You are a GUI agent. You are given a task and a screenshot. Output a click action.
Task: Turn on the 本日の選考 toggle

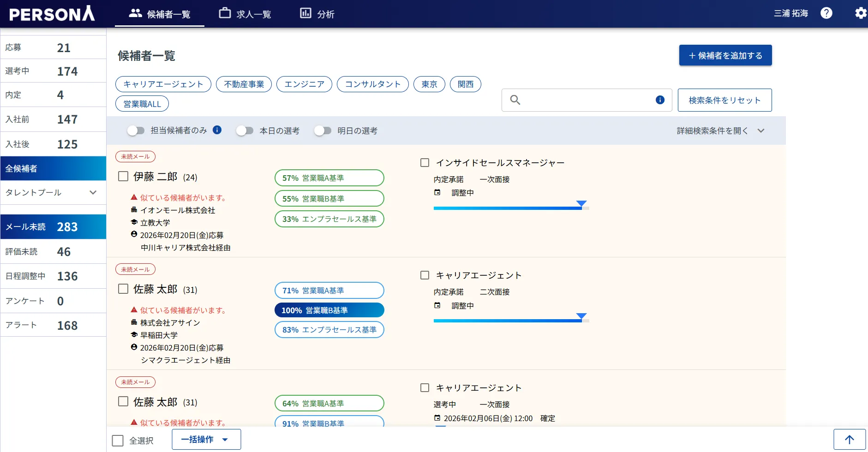click(245, 131)
